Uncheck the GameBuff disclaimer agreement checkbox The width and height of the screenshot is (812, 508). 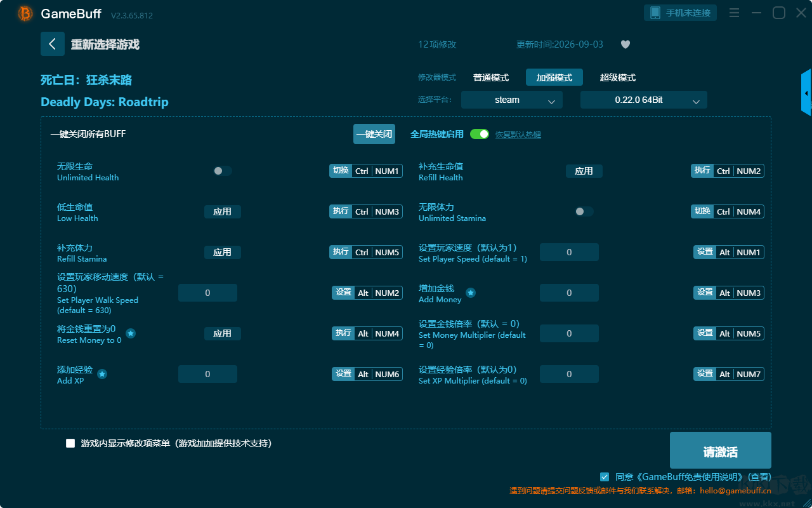[x=605, y=476]
